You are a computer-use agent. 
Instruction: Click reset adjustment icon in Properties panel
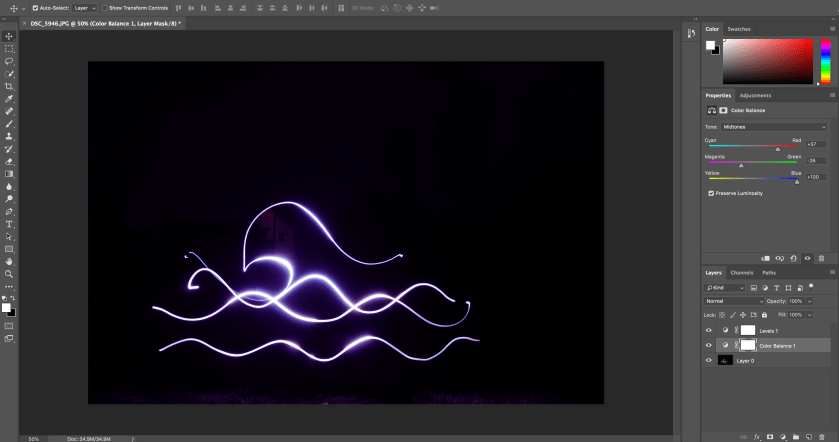(793, 258)
